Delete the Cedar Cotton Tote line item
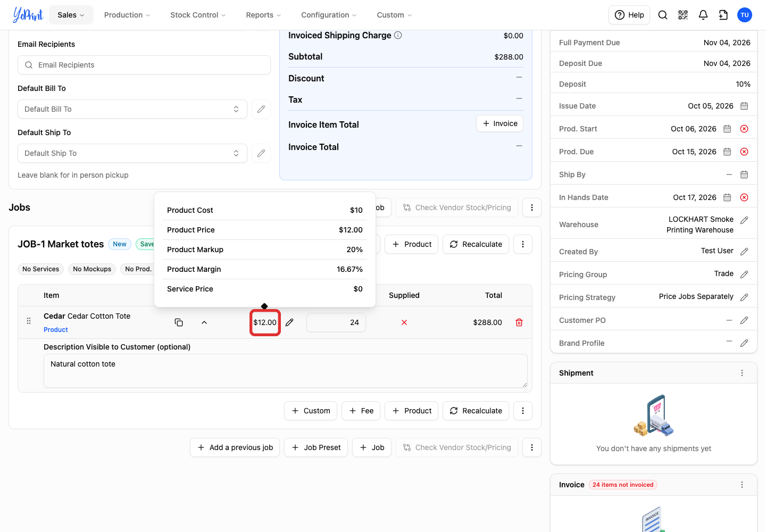Screen dimensions: 766x532 click(519, 322)
